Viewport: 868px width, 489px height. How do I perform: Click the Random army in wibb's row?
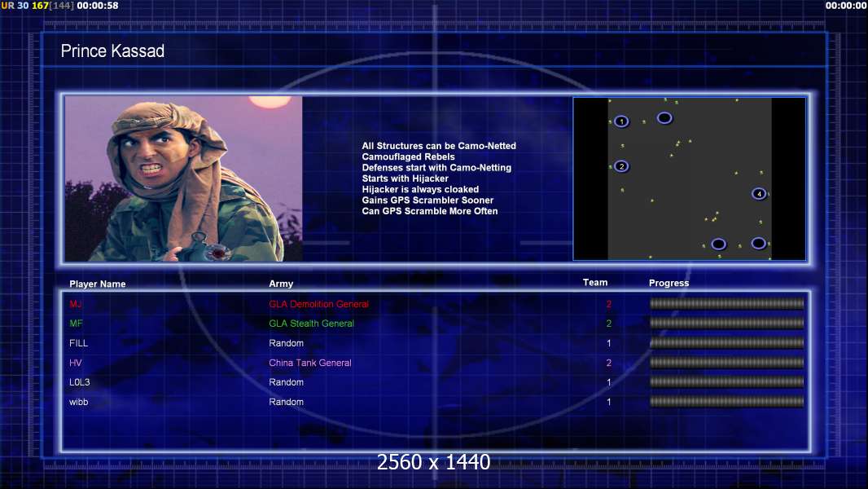[x=286, y=402]
